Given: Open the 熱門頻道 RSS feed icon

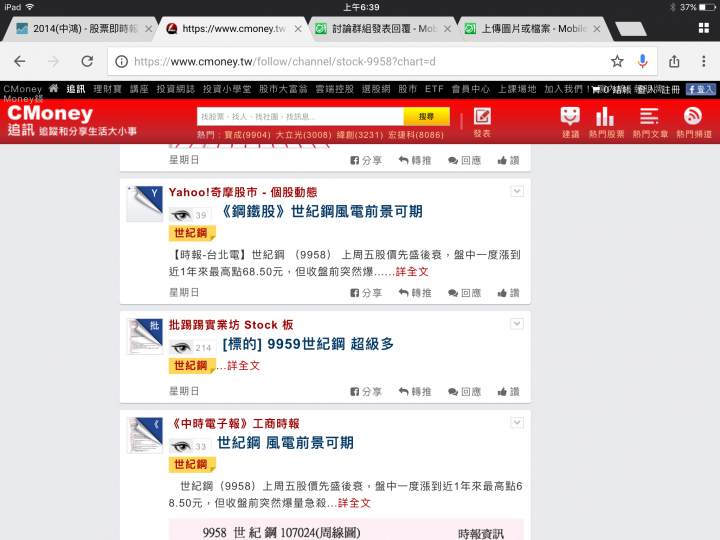Looking at the screenshot, I should [x=694, y=122].
